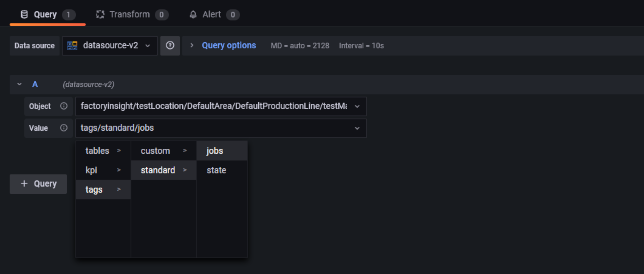Collapse query row A using its chevron
Viewport: 644px width, 274px height.
(19, 84)
